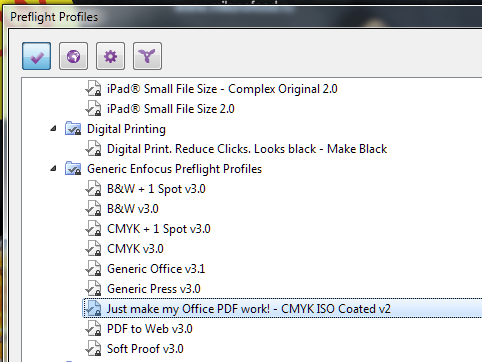Click profile icon beside Digital Print. Reduce Clicks

pyautogui.click(x=93, y=149)
